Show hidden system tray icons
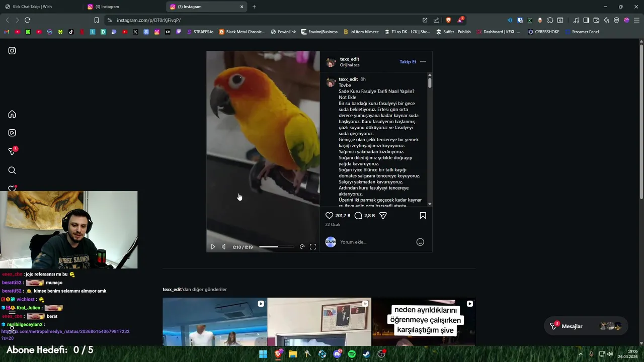The height and width of the screenshot is (362, 644). [x=580, y=354]
